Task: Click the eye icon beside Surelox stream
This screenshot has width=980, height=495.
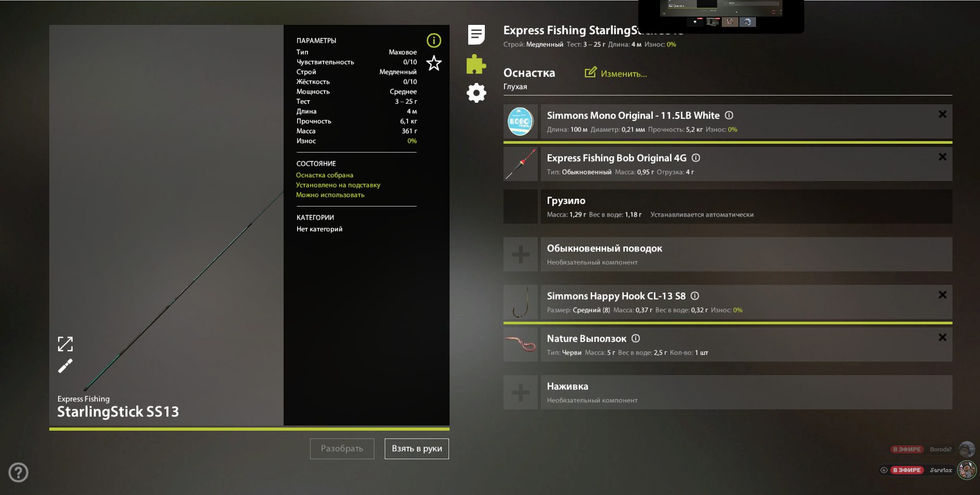Action: coord(884,470)
